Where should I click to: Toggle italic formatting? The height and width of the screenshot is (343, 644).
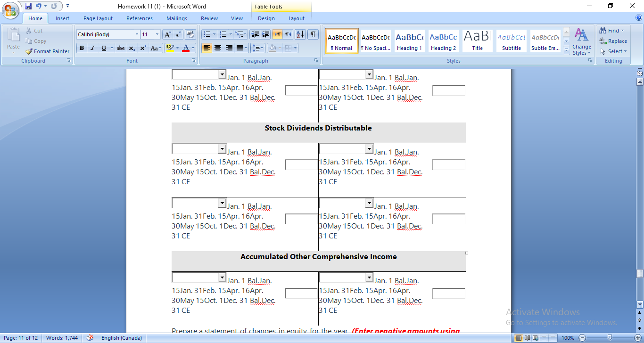[x=92, y=48]
